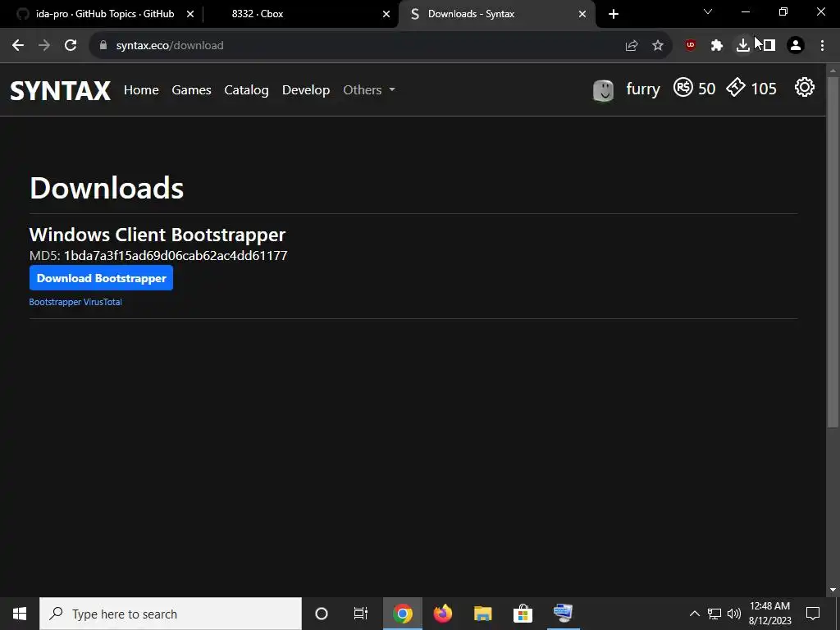This screenshot has width=840, height=630.
Task: Open Firefox from the taskbar
Action: 442,614
